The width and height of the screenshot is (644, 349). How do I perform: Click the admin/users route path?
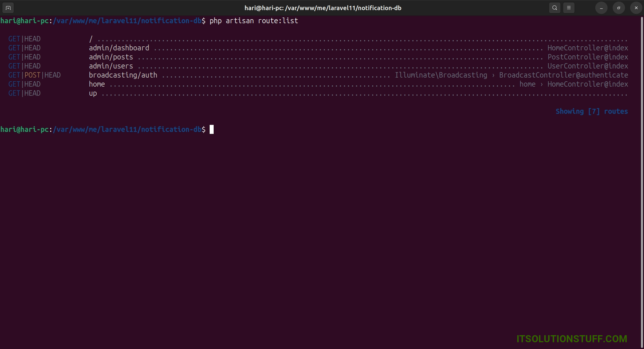tap(111, 66)
